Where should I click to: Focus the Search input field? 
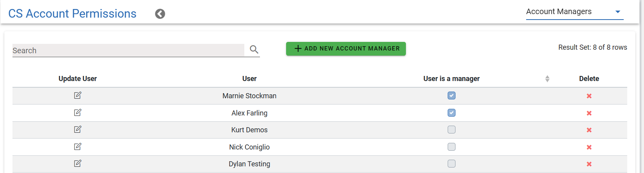(128, 50)
